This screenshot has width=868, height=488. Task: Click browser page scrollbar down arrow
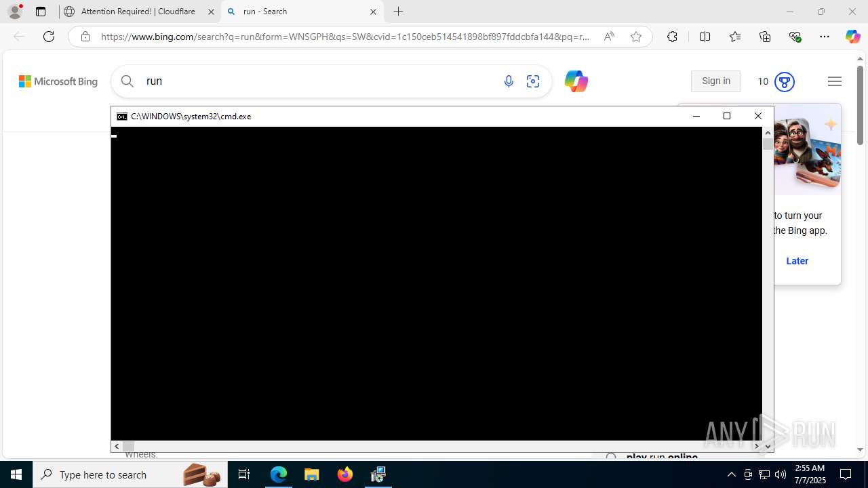[x=861, y=449]
